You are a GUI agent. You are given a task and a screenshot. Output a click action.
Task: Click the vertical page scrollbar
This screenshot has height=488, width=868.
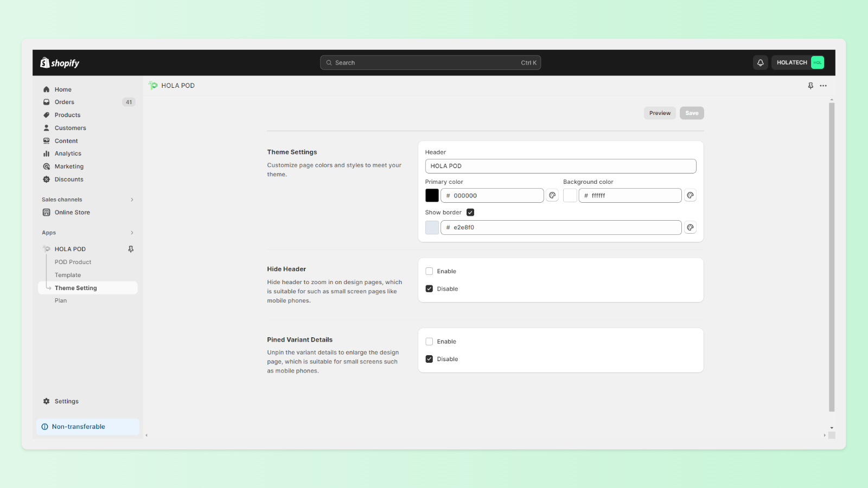tap(832, 257)
